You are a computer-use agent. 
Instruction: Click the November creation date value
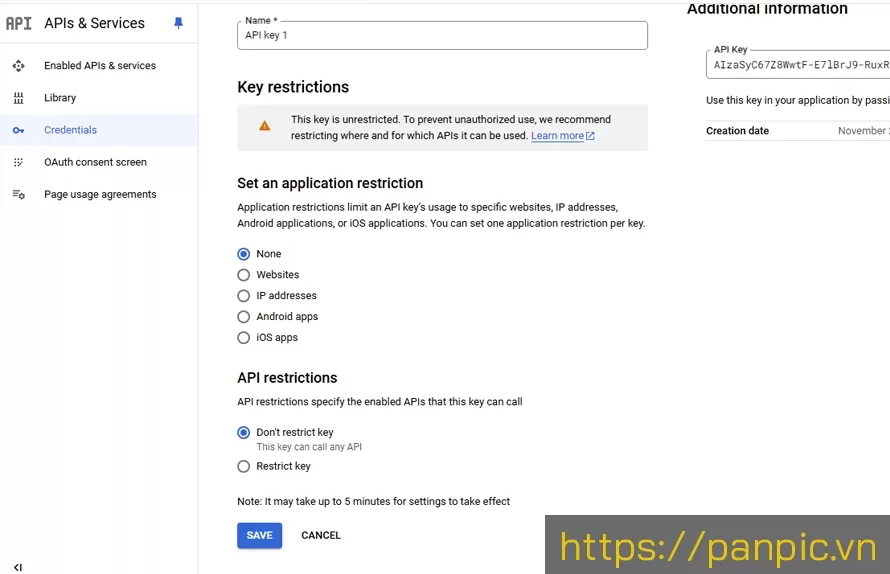coord(863,131)
